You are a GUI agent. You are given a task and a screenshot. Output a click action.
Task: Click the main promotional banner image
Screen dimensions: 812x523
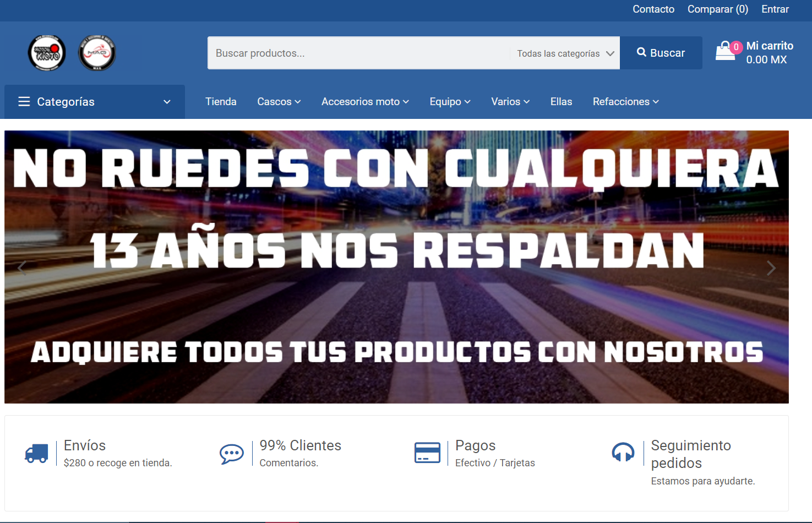point(396,267)
